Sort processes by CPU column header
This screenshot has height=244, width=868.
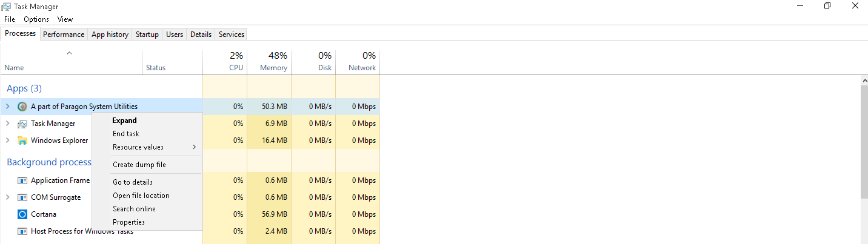(225, 61)
